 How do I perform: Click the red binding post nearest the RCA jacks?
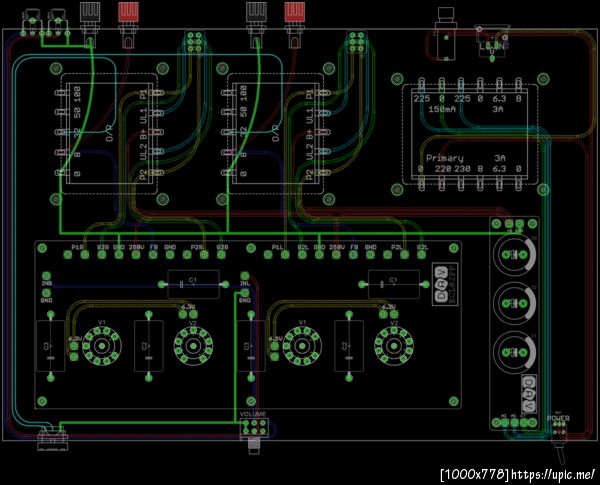point(128,24)
